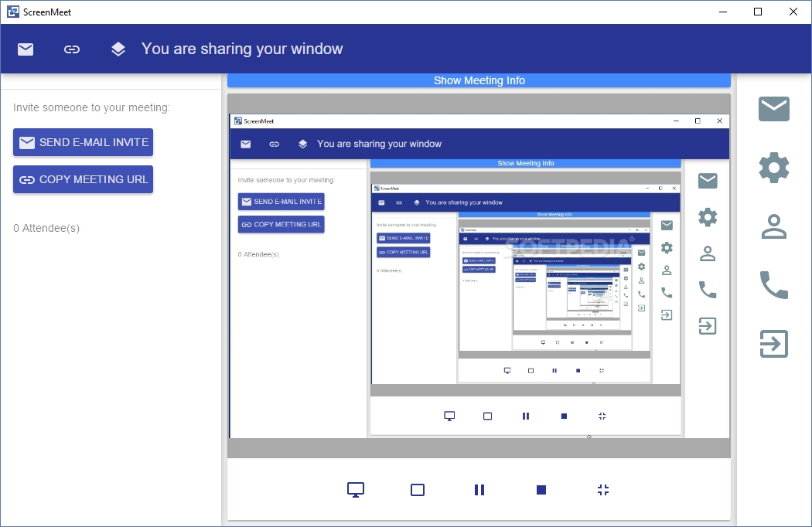Open the phone call-in icon in right sidebar

[x=773, y=284]
